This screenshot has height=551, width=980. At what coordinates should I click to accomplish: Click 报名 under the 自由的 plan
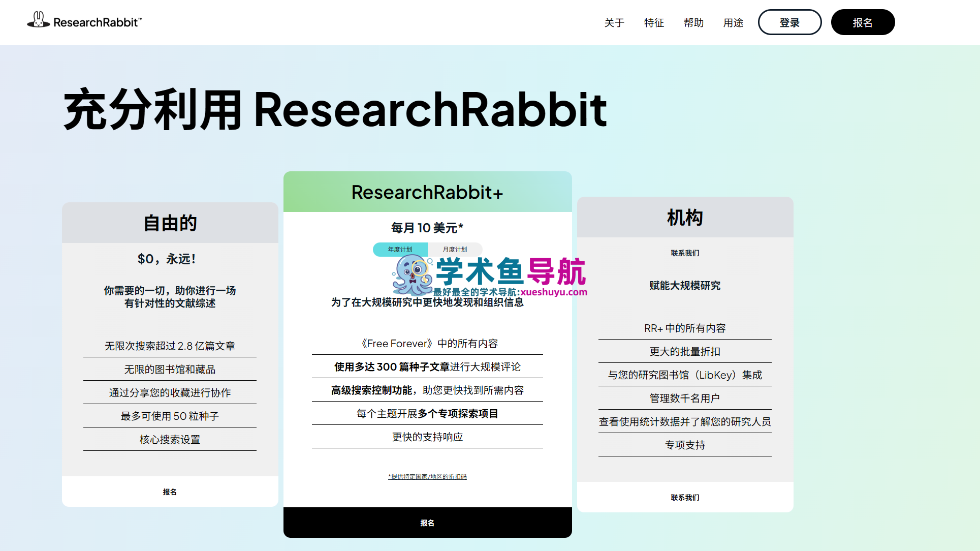point(170,492)
